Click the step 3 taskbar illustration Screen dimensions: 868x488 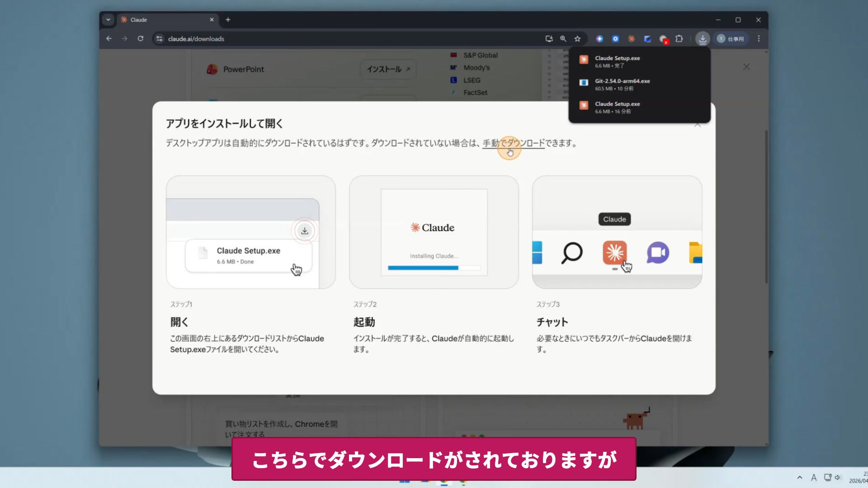617,232
